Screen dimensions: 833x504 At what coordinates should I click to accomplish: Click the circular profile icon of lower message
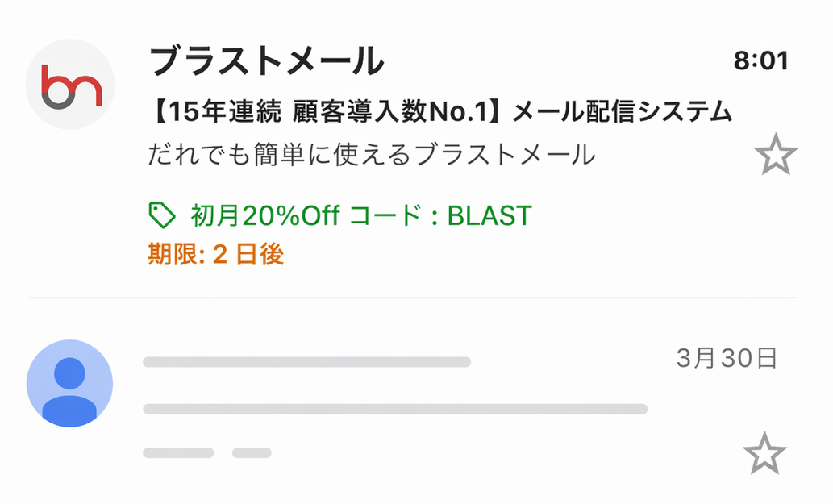click(x=69, y=383)
